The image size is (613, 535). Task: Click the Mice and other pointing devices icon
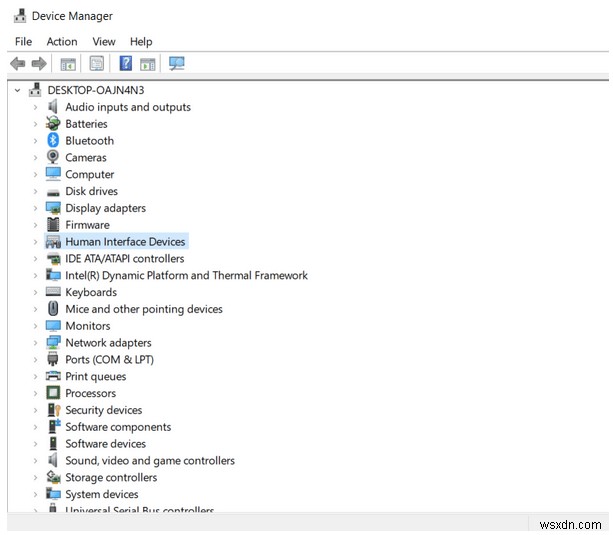coord(53,309)
